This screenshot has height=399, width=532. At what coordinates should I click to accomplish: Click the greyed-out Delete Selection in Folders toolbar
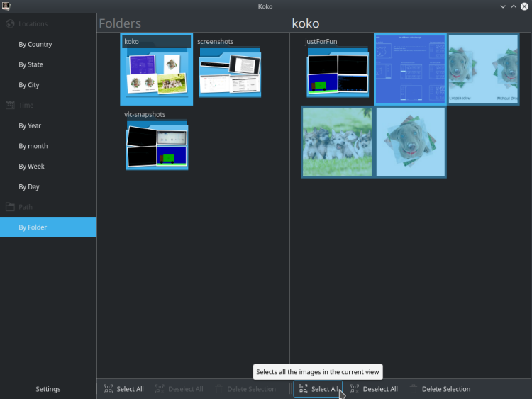tap(245, 389)
